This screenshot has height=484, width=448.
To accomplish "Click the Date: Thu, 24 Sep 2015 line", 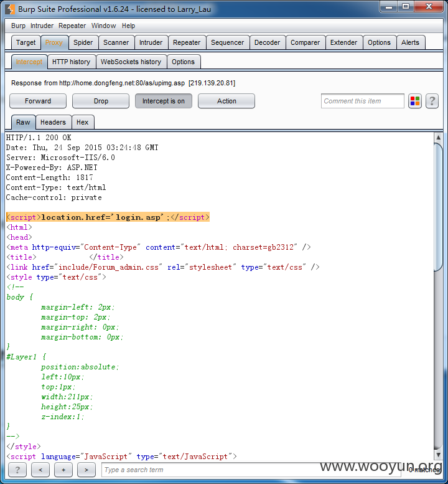I will [x=82, y=148].
